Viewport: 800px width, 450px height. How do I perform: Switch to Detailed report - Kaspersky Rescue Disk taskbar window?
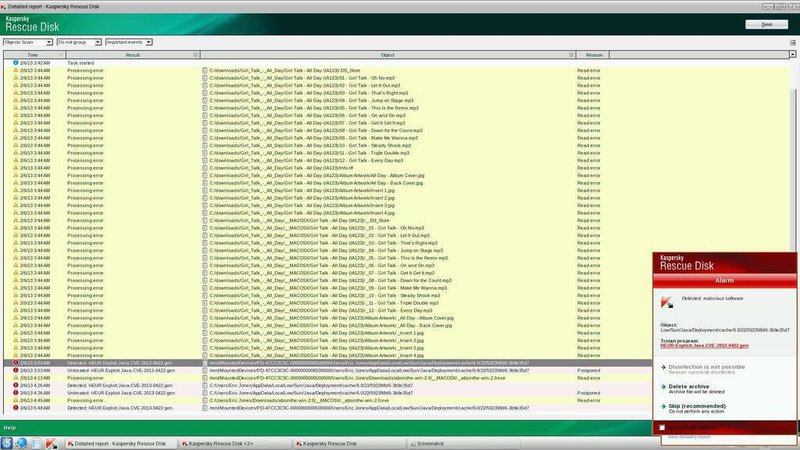point(120,443)
